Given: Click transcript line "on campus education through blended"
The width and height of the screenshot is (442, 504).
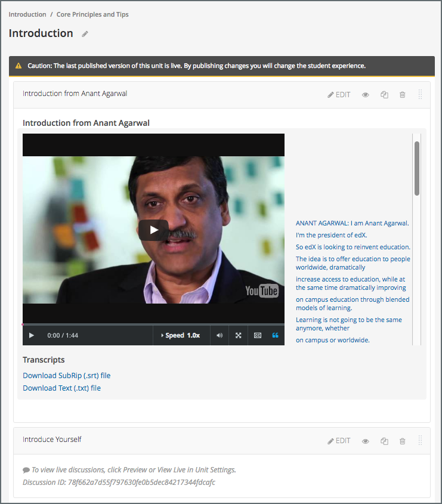Looking at the screenshot, I should 353,304.
